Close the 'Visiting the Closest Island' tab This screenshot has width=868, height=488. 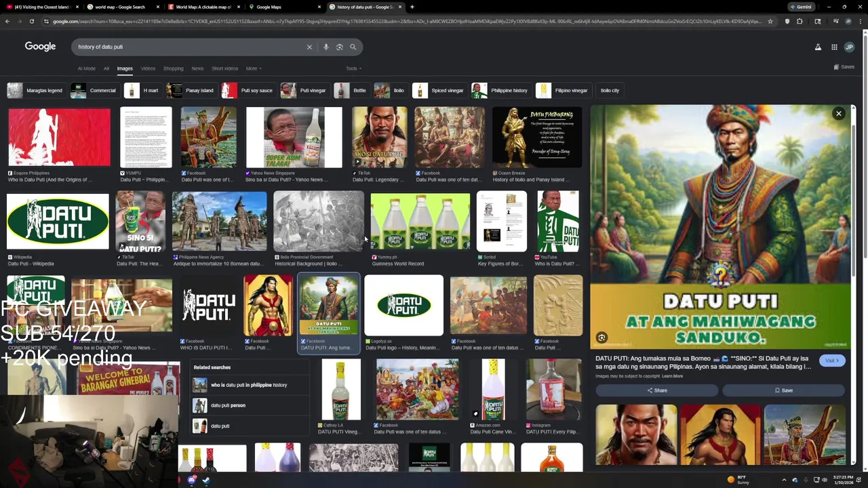tap(77, 7)
